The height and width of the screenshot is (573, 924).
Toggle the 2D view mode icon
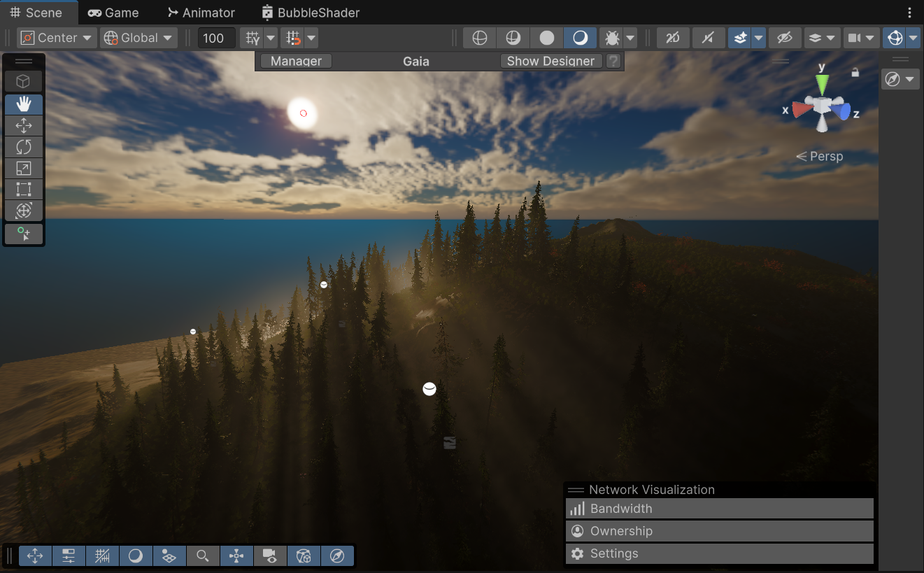coord(673,37)
